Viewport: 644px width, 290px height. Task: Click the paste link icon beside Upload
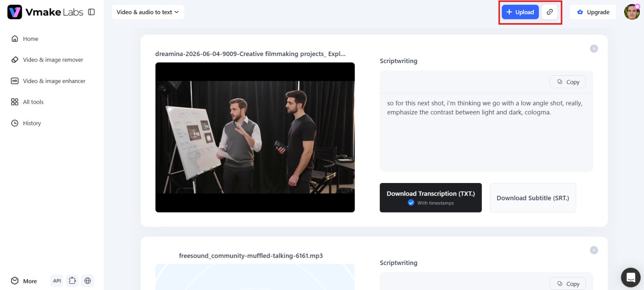[550, 12]
